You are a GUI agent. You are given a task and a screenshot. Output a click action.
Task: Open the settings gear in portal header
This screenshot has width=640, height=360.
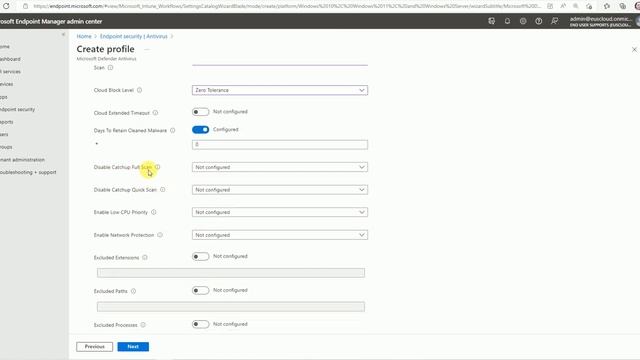pyautogui.click(x=523, y=21)
